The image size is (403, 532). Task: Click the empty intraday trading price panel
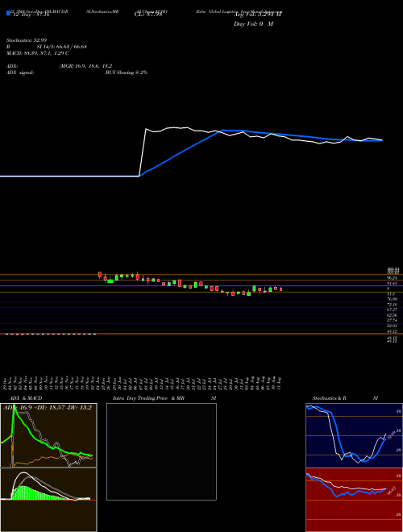[x=161, y=451]
